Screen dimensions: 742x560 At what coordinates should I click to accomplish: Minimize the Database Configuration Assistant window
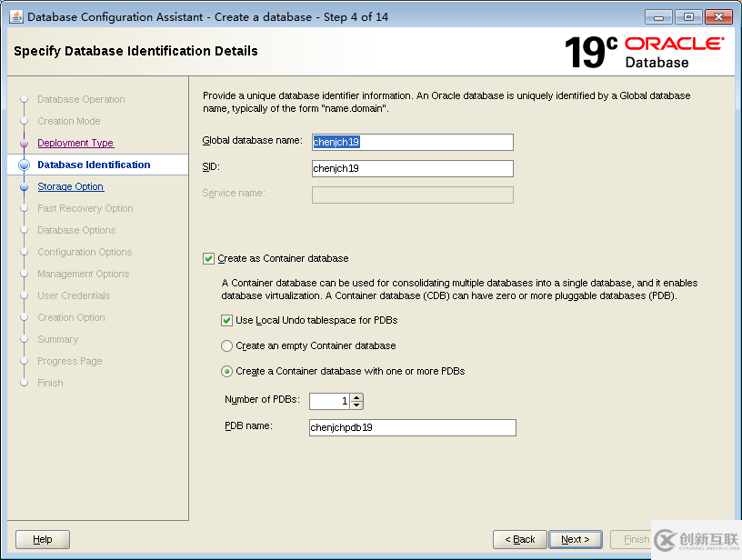click(658, 17)
